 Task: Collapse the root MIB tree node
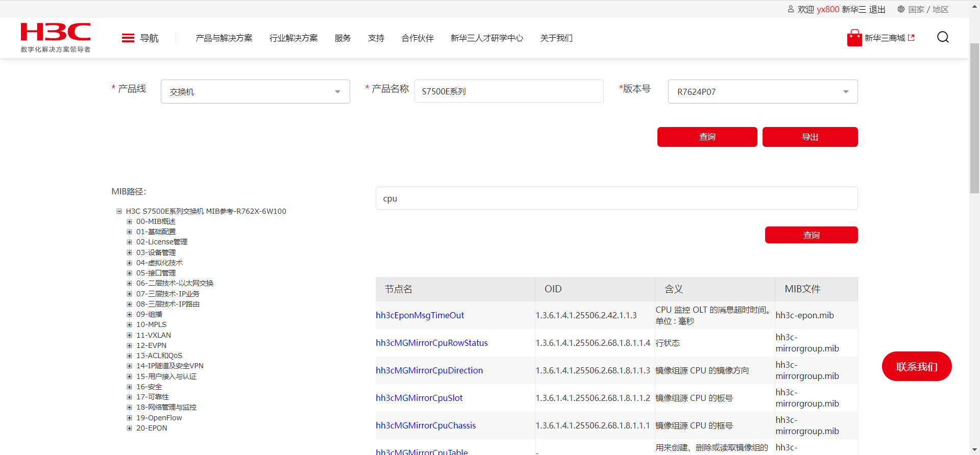119,211
